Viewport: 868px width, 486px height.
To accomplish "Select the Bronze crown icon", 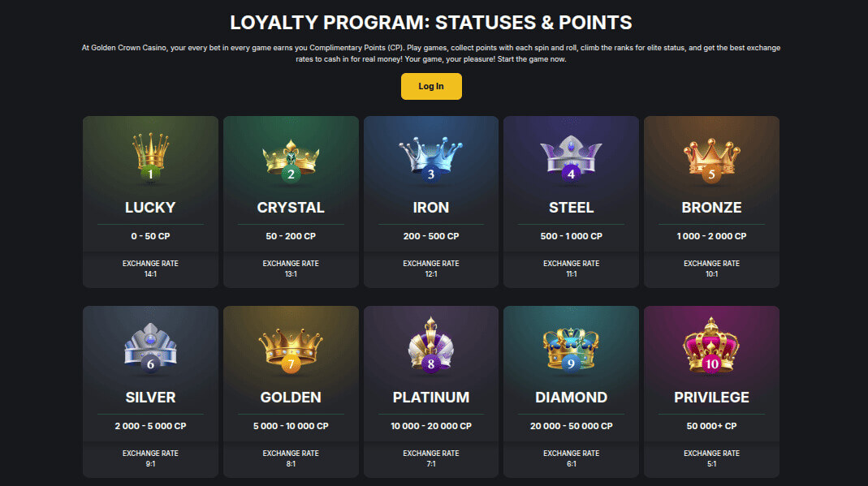I will 711,158.
